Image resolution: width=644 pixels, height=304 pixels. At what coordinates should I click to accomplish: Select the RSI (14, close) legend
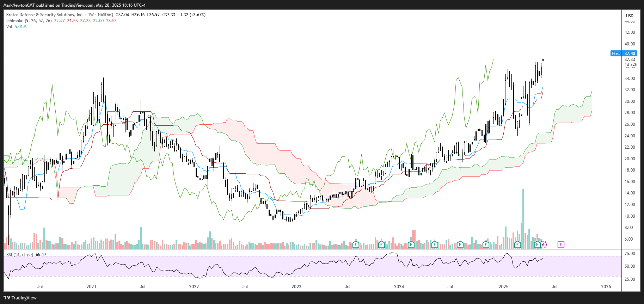pos(20,255)
